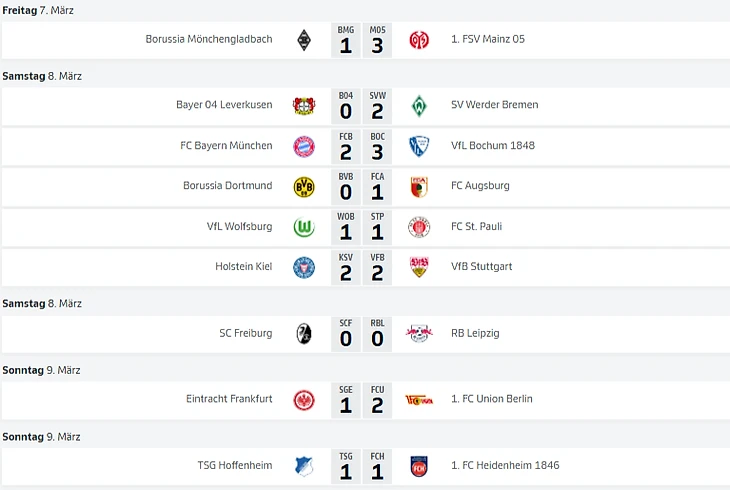Image resolution: width=730 pixels, height=490 pixels.
Task: Click the Holstein Kiel blue badge
Action: [304, 268]
